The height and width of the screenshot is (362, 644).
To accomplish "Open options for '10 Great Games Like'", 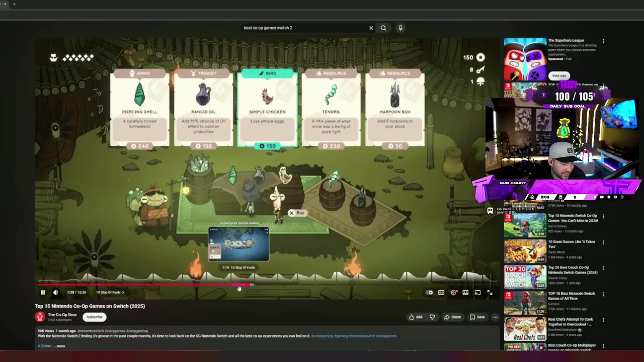I will 603,242.
